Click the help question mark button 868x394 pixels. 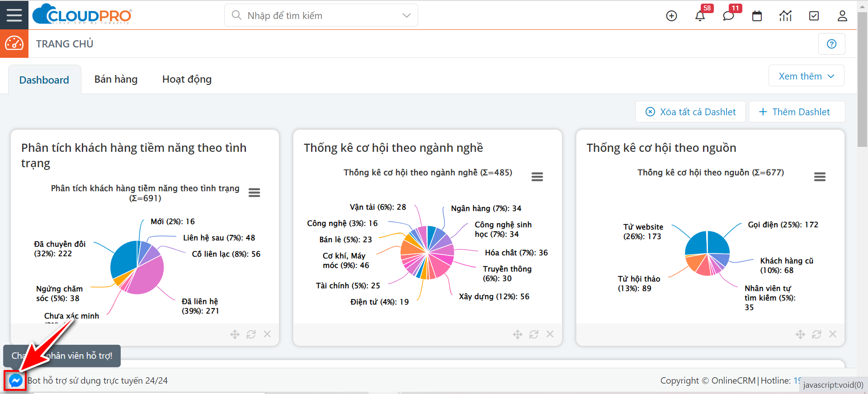click(831, 44)
